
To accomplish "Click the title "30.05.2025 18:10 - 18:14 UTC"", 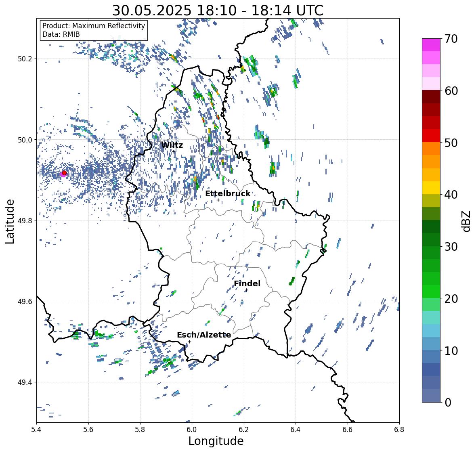I will point(218,10).
